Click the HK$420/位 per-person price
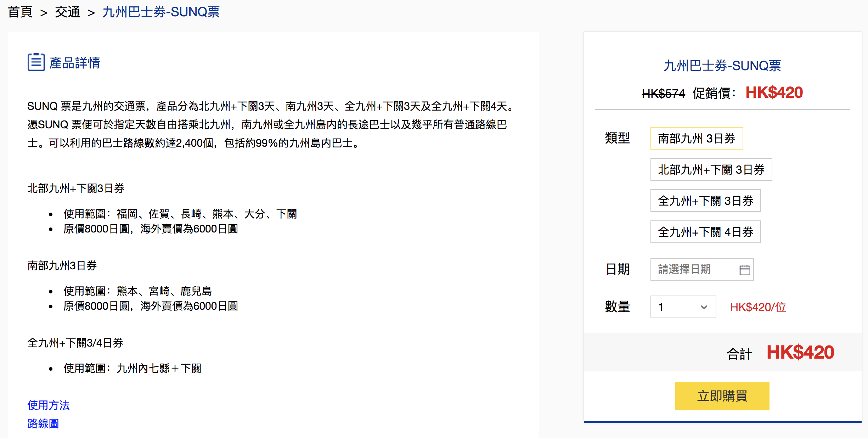This screenshot has height=438, width=868. click(758, 307)
